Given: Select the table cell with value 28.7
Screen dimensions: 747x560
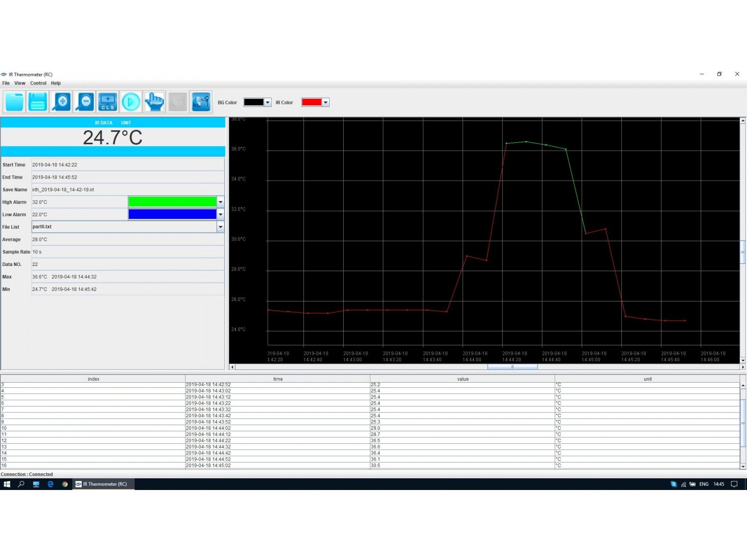Looking at the screenshot, I should (463, 434).
